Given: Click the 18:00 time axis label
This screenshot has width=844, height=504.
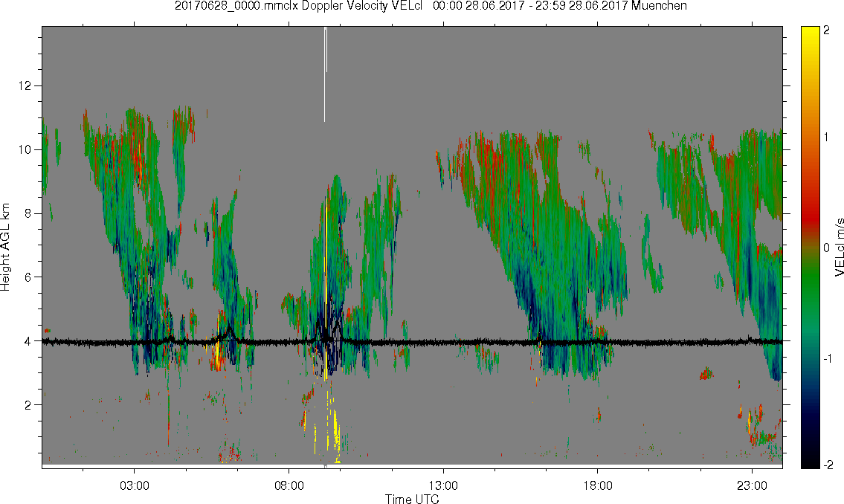Looking at the screenshot, I should coord(597,486).
